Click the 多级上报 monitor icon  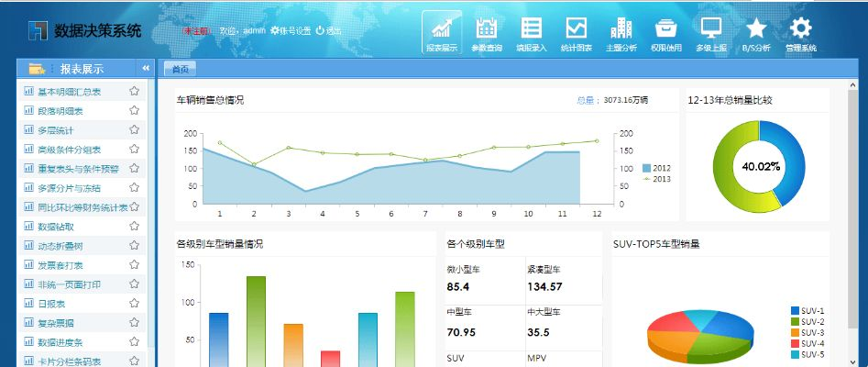(711, 33)
